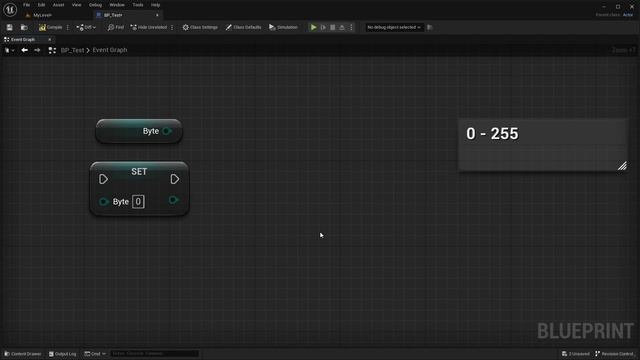This screenshot has height=360, width=640.
Task: Compile the blueprint
Action: tap(51, 27)
